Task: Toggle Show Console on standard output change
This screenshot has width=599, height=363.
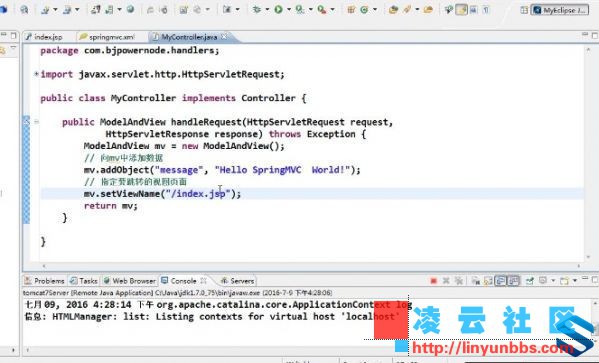Action: [x=500, y=281]
